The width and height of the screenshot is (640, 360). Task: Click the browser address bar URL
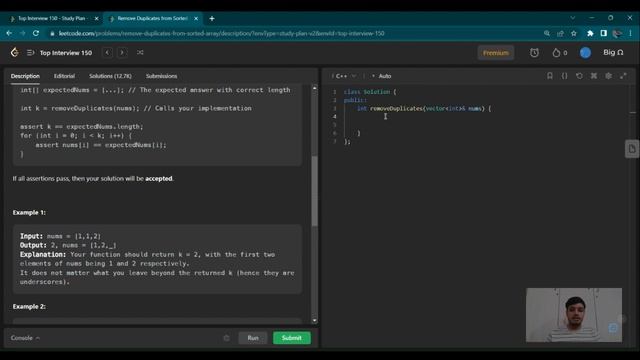(x=221, y=33)
